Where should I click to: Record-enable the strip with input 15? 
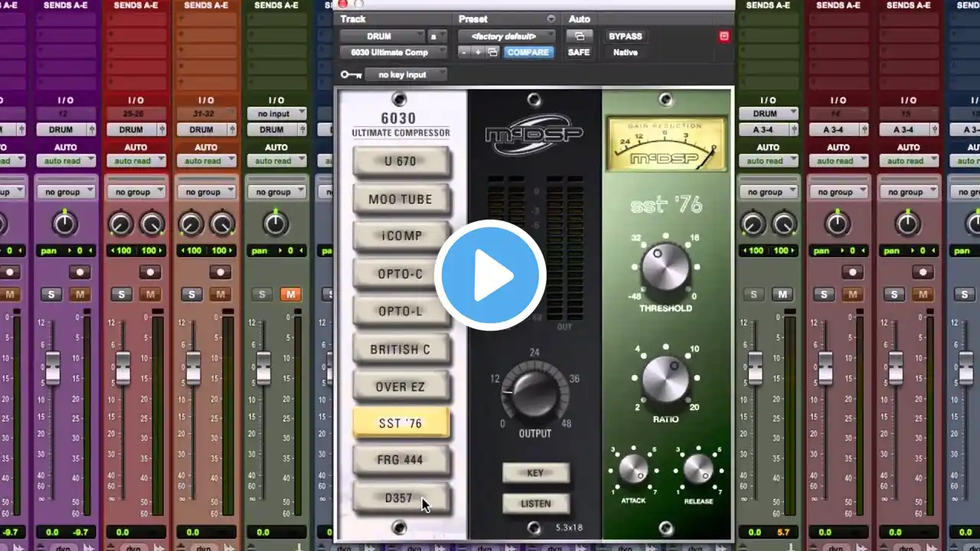click(x=923, y=272)
